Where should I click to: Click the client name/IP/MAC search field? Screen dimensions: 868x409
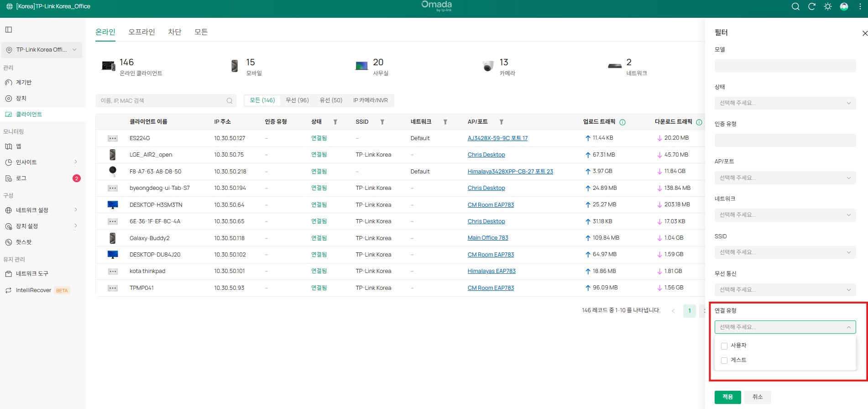(162, 100)
